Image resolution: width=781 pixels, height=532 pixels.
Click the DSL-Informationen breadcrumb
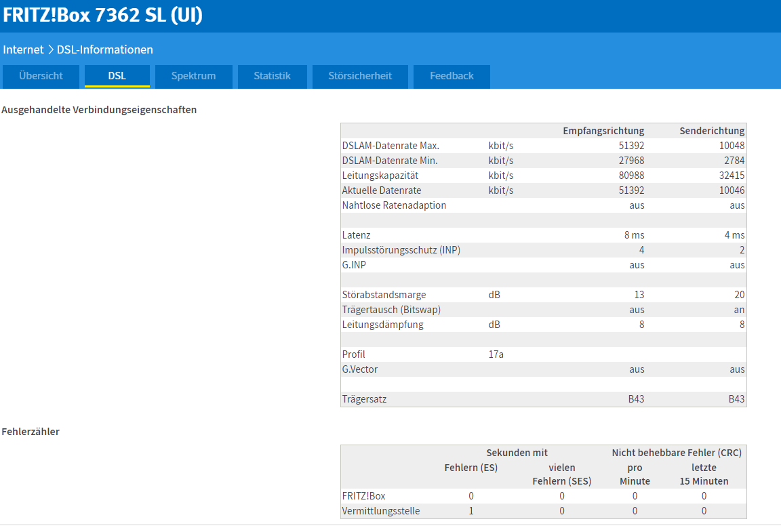click(x=104, y=50)
